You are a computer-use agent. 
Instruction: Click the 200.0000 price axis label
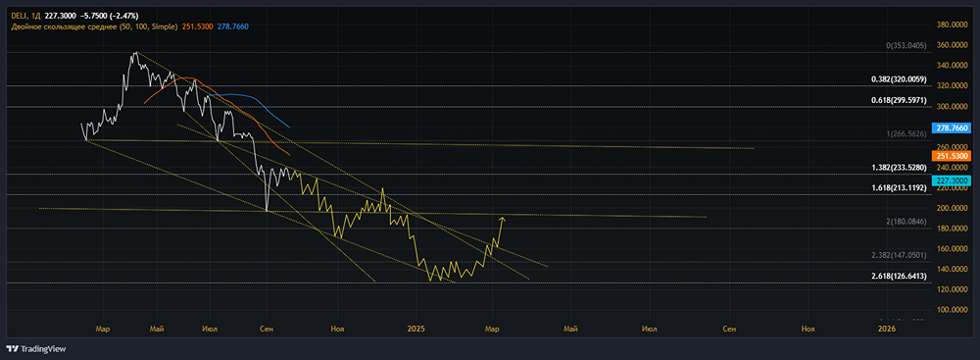click(x=952, y=208)
